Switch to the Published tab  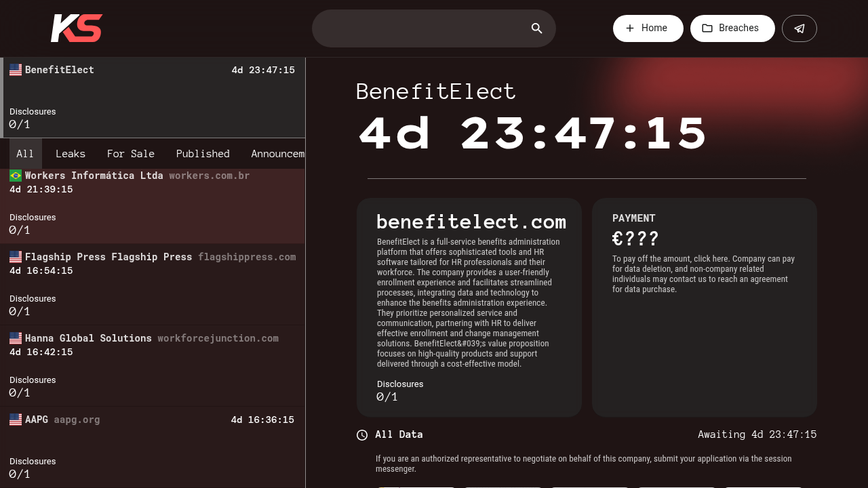pos(203,154)
